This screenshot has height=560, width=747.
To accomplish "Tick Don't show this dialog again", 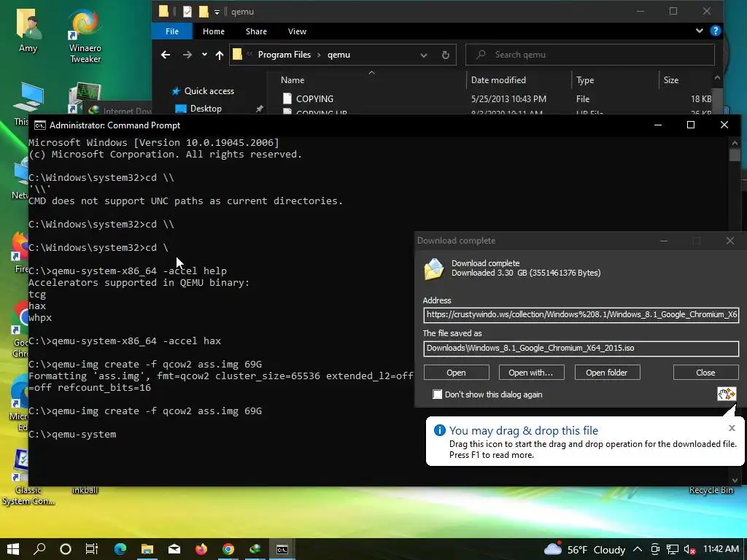I will coord(437,394).
